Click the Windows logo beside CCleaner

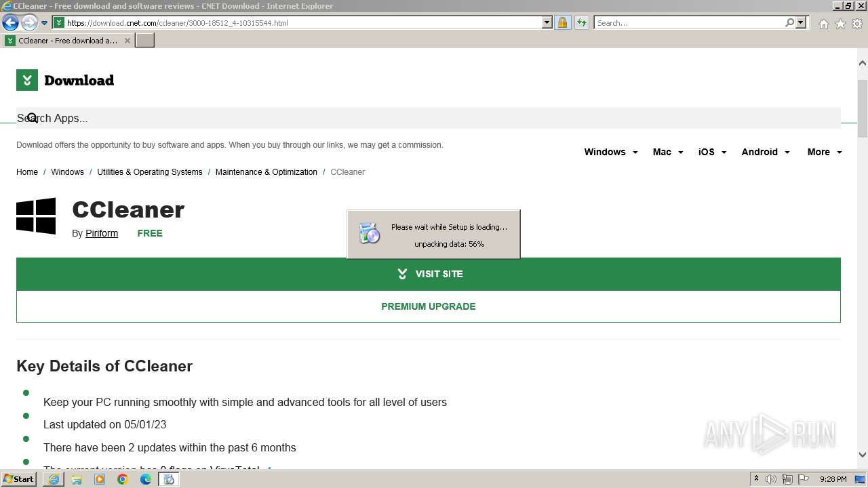(36, 216)
